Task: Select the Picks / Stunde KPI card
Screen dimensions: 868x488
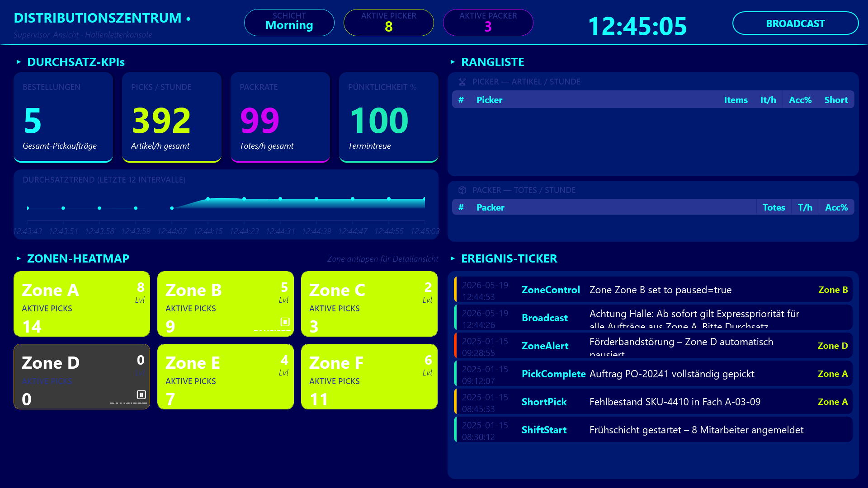Action: [x=172, y=117]
